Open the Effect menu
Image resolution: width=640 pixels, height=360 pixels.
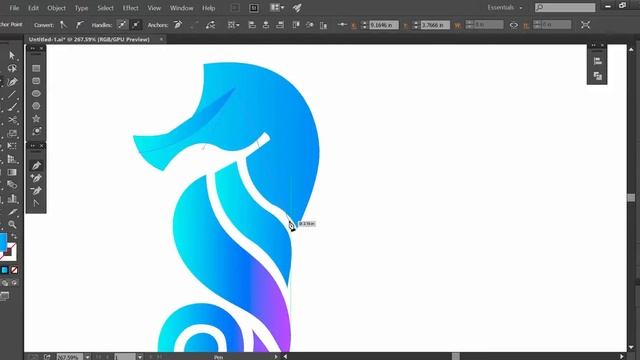131,8
